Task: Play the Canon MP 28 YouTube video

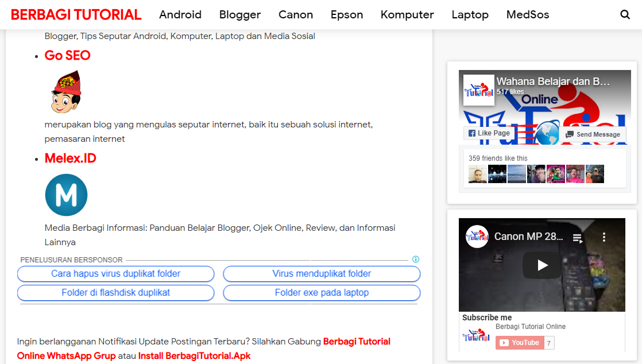Action: point(542,265)
